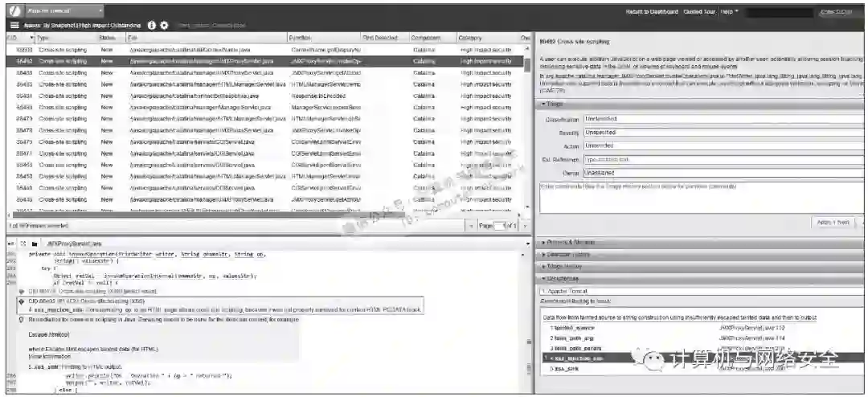This screenshot has width=868, height=397.
Task: Click the source pane's leftmost toolbar icon
Action: [11, 243]
